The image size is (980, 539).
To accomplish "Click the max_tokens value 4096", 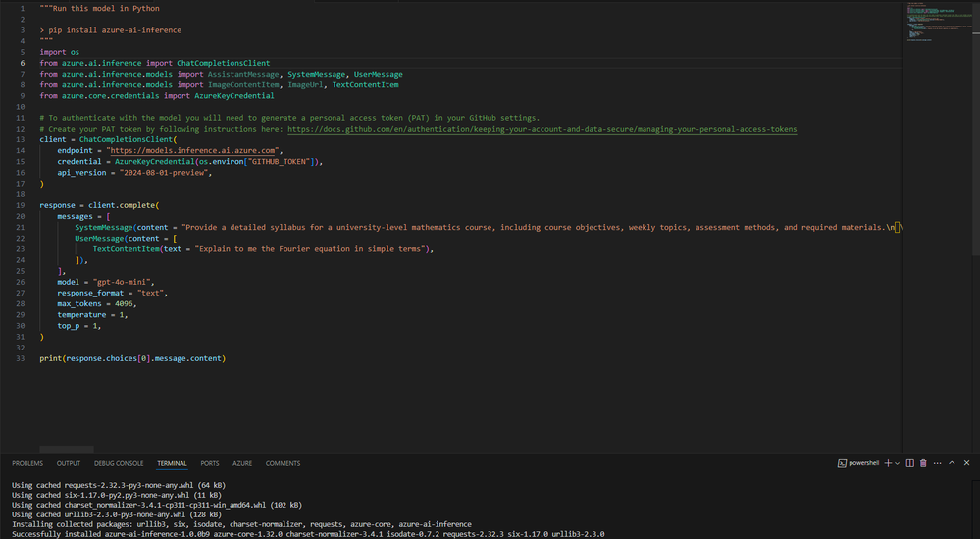I will click(124, 304).
